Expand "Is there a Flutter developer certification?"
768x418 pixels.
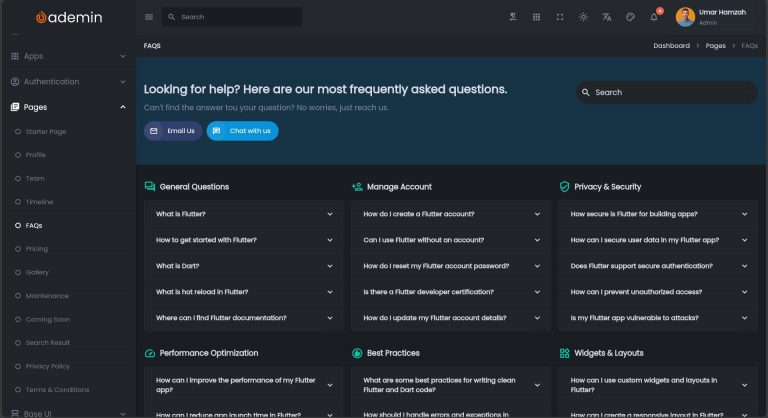click(x=451, y=292)
